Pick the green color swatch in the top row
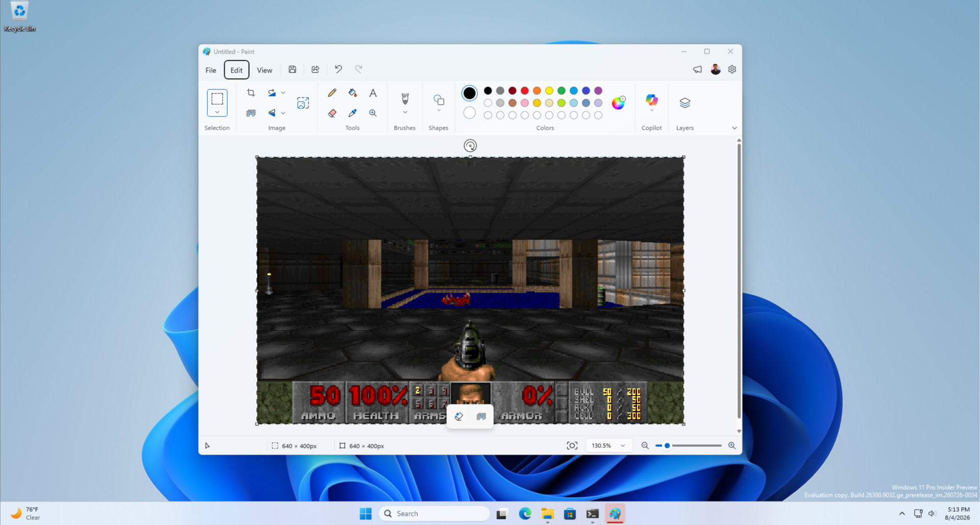Screen dimensions: 980x525 tap(561, 91)
